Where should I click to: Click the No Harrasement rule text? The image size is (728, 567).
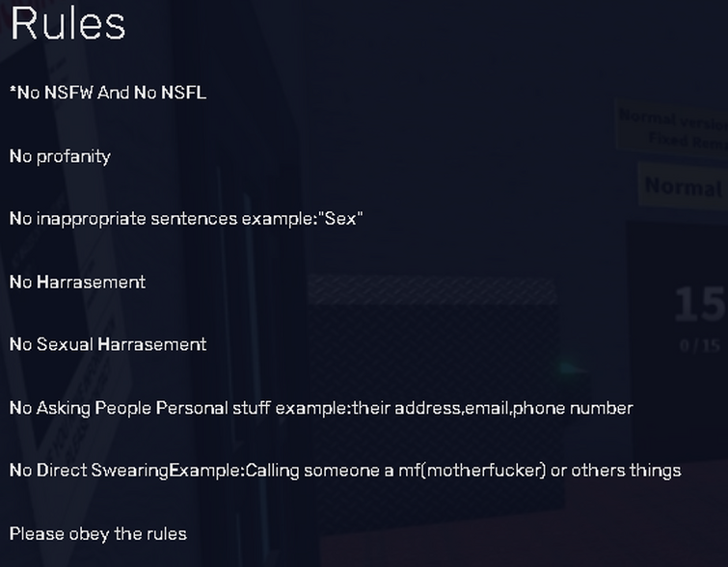77,282
